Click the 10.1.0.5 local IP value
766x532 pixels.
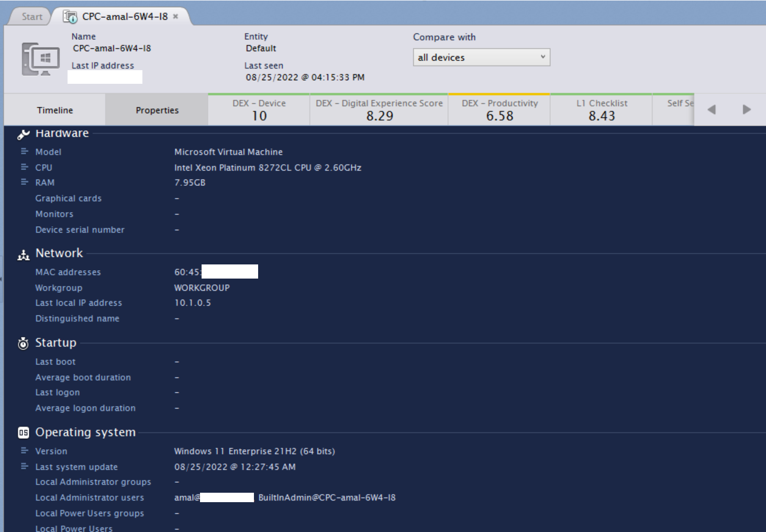(x=193, y=303)
